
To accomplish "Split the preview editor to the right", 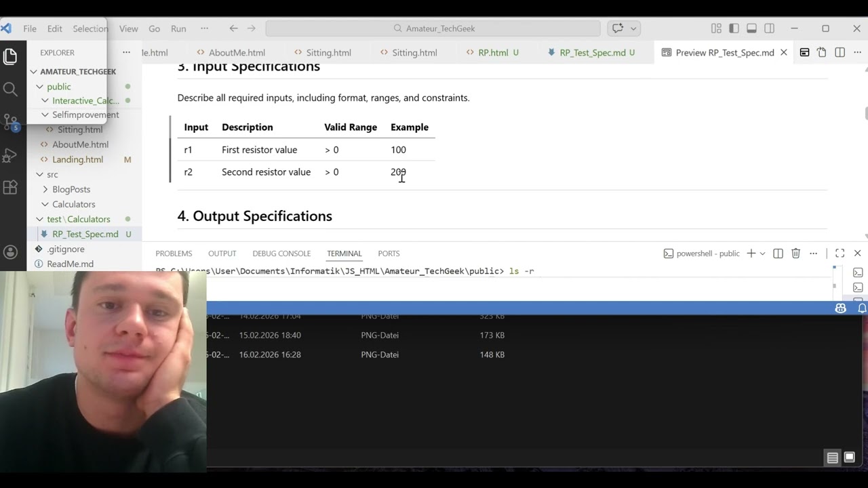I will coord(840,52).
